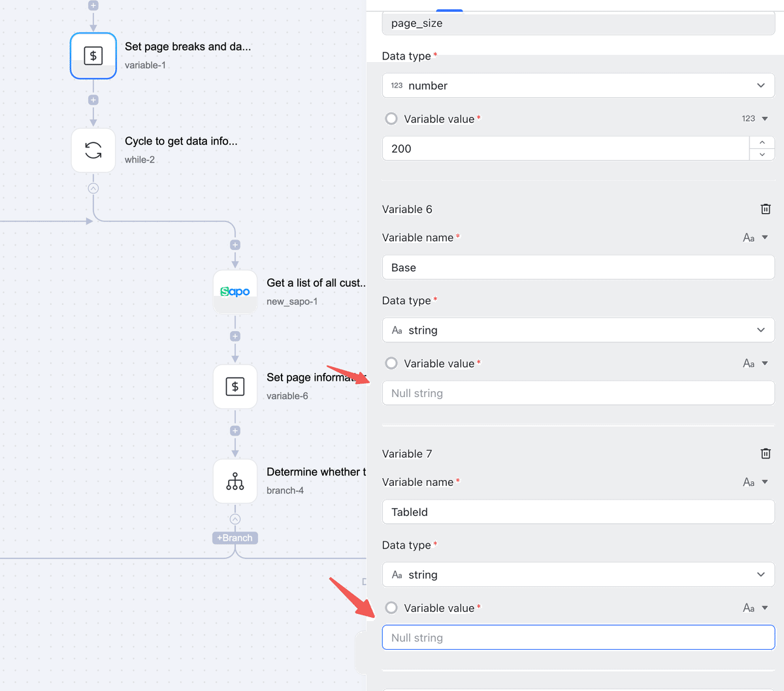The width and height of the screenshot is (784, 691).
Task: Click the Base variable name field
Action: pos(578,267)
